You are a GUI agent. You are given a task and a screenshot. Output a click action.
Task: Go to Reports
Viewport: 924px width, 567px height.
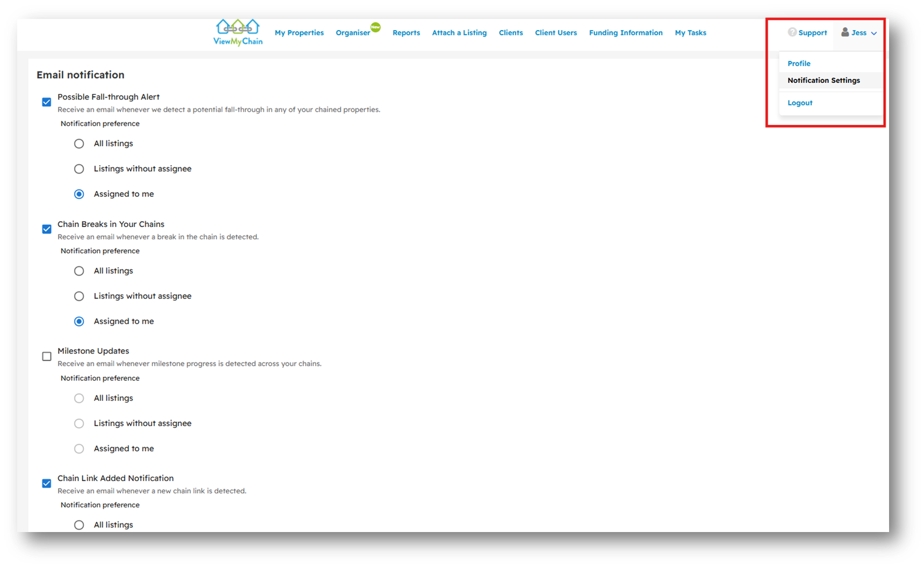406,33
